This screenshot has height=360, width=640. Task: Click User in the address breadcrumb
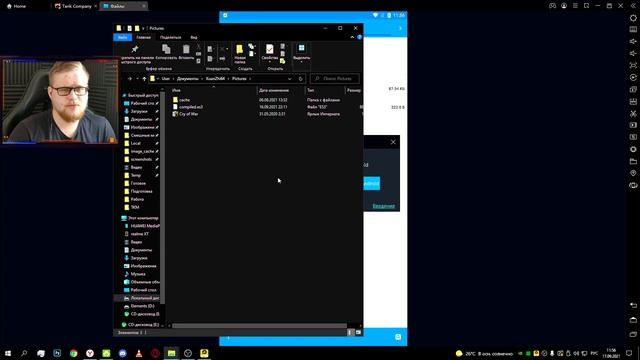click(165, 79)
